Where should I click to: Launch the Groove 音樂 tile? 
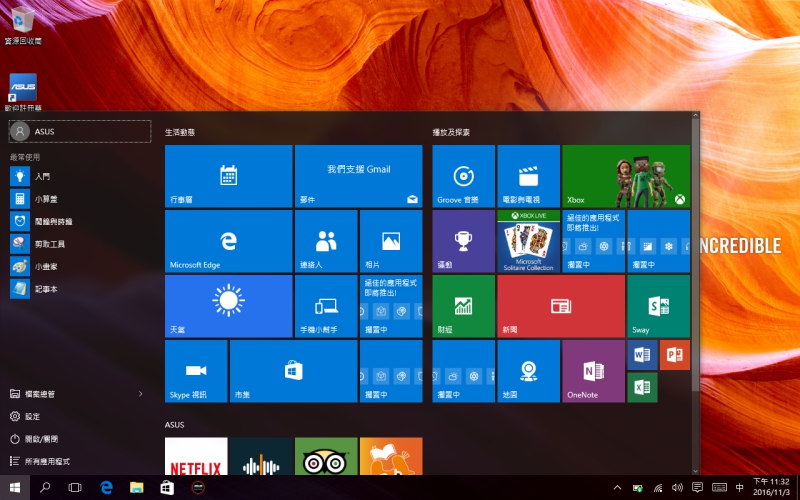(463, 176)
